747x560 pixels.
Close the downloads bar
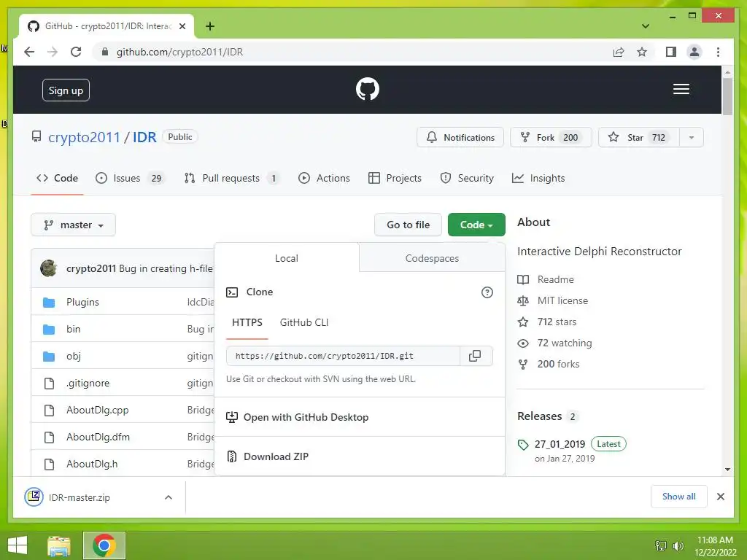click(720, 497)
